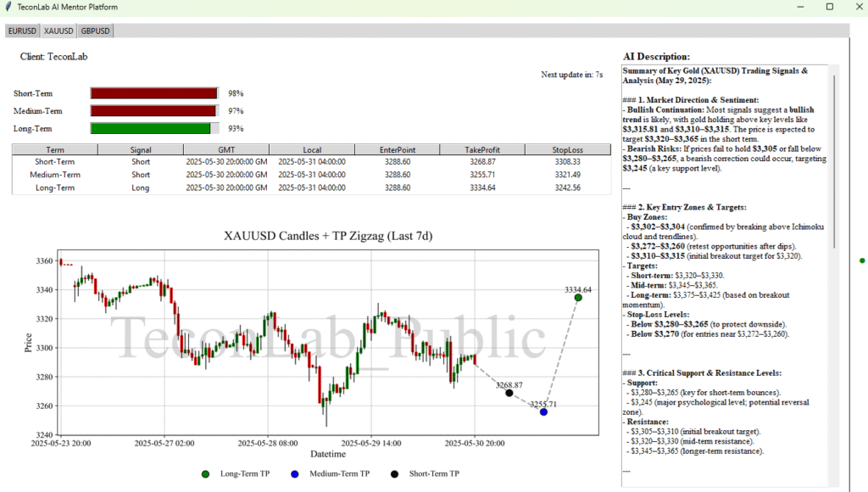Screen dimensions: 868x492
Task: Click the TeconLab feather icon in title bar
Action: point(8,7)
